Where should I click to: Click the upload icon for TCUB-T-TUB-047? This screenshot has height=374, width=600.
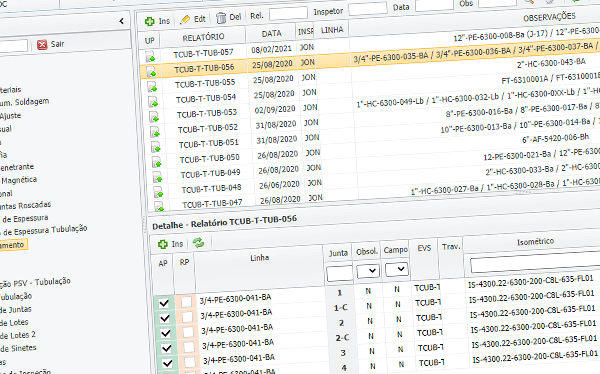159,207
